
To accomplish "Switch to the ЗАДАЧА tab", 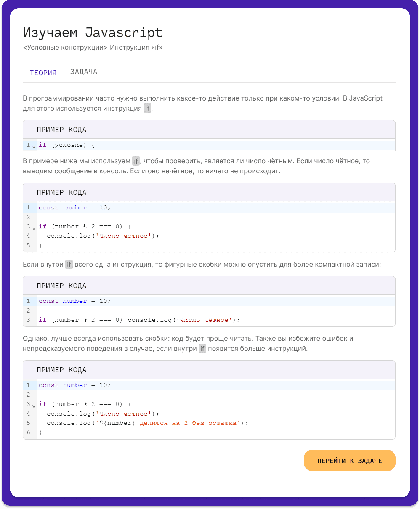I will point(84,72).
